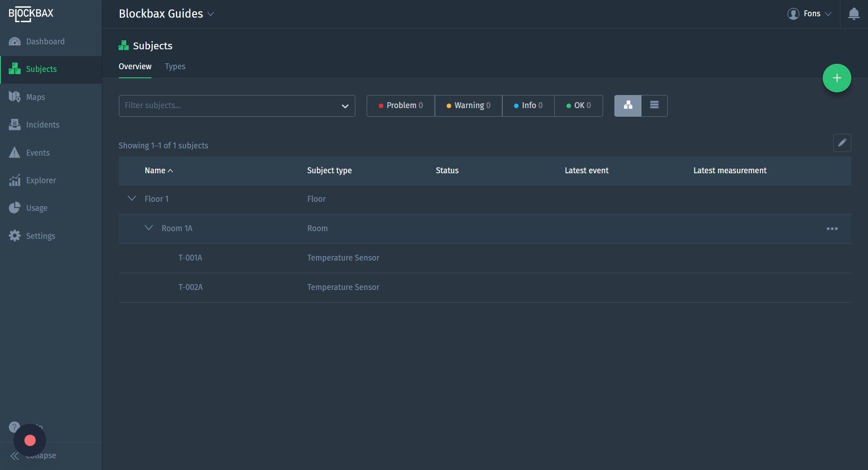Click the pencil edit columns button

coord(842,143)
